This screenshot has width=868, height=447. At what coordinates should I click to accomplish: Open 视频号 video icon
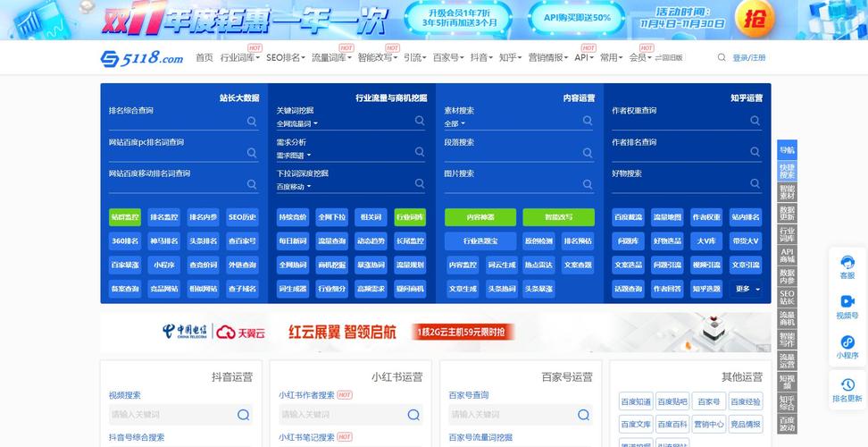point(847,302)
